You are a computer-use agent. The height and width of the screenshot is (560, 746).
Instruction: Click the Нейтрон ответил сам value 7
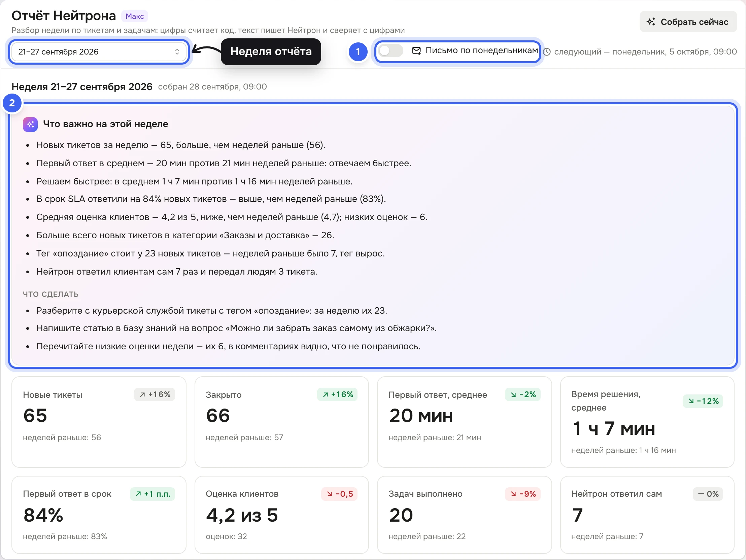(577, 515)
